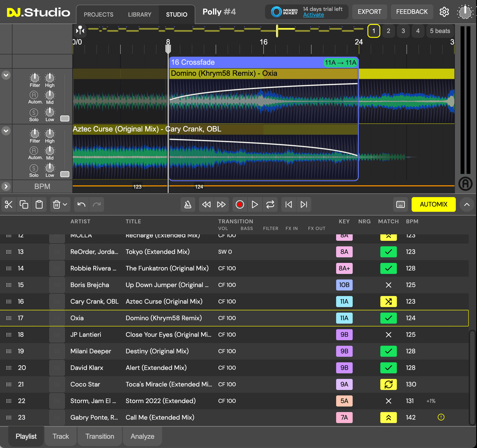Click High knob on Domino track

50,78
